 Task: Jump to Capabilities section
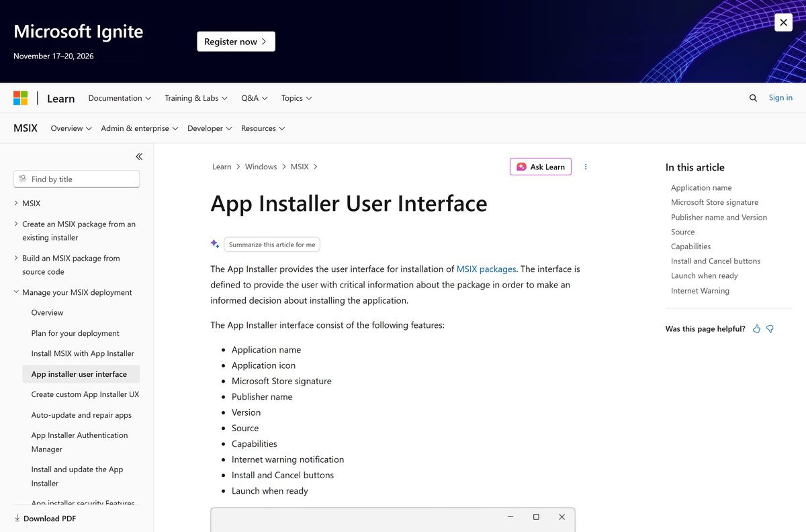pos(690,247)
